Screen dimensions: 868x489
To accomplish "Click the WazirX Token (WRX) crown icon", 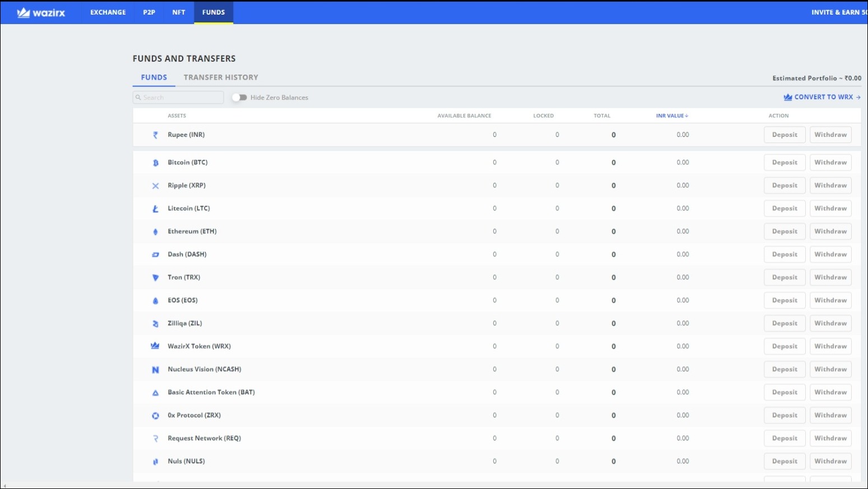I will [x=155, y=346].
